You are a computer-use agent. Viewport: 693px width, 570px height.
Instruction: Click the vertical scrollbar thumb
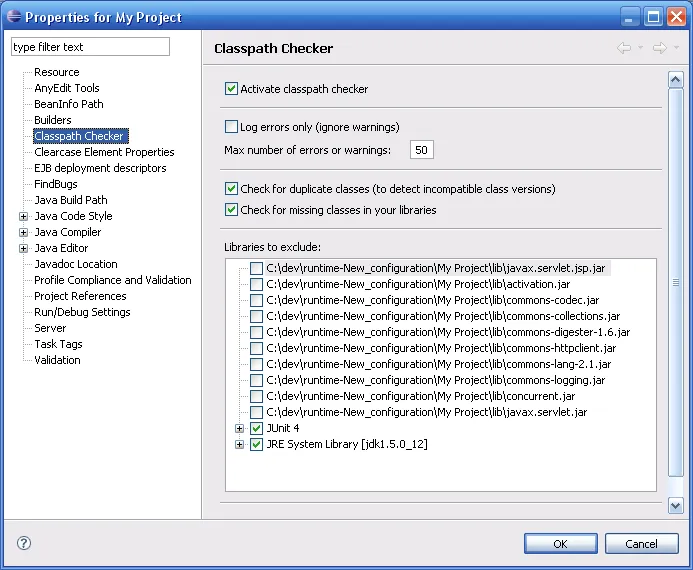pyautogui.click(x=675, y=283)
